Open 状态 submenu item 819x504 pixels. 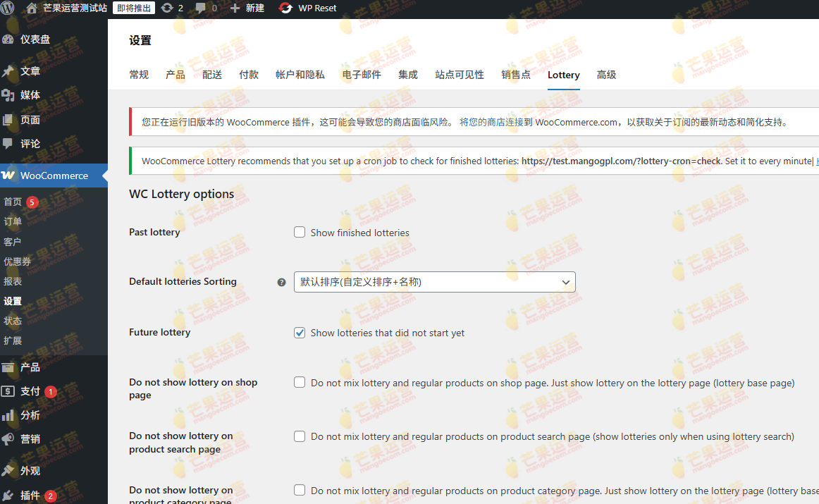click(13, 321)
